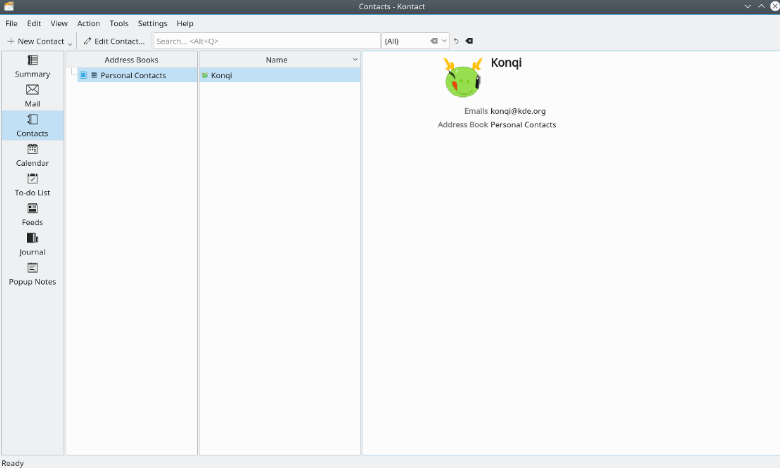Click the Name column sort arrow
Screen dimensions: 780x468
pos(355,60)
